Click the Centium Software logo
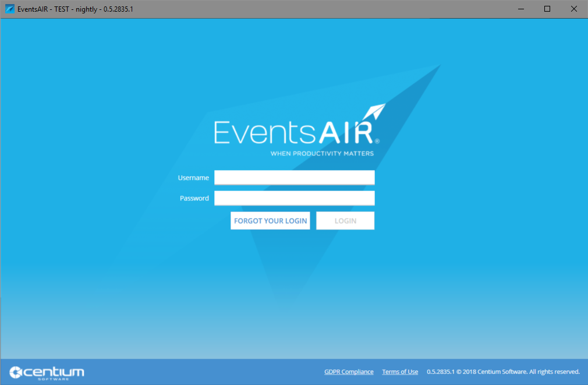588x385 pixels. 47,373
